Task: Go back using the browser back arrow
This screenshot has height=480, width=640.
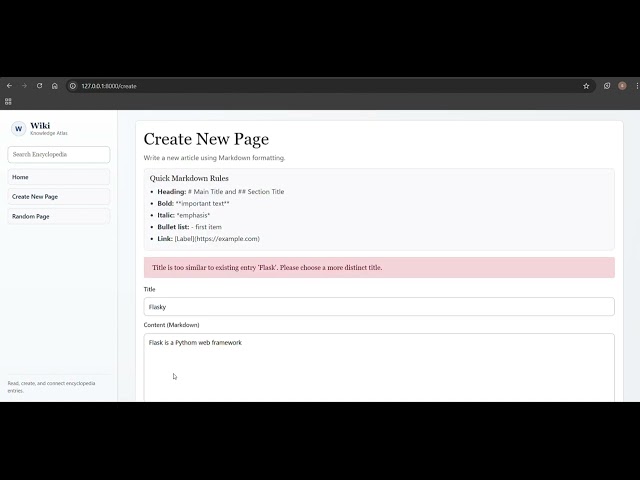Action: 9,86
